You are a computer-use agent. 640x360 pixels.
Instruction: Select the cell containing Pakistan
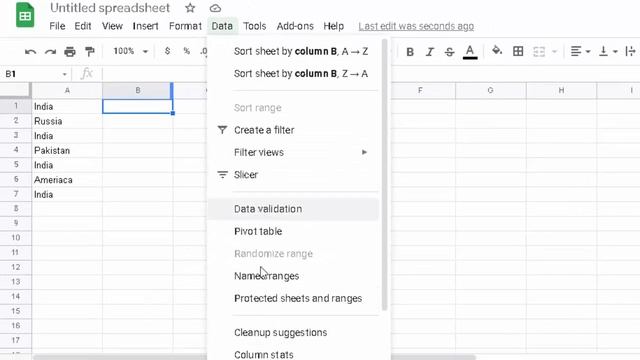67,151
